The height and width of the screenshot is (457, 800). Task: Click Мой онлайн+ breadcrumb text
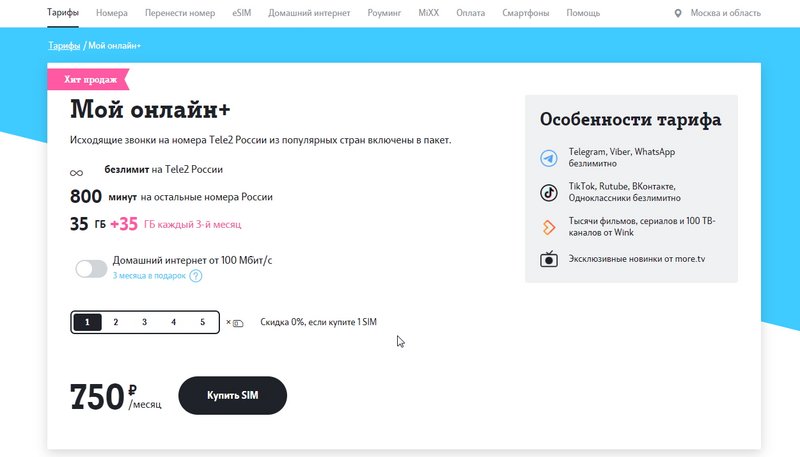pyautogui.click(x=114, y=45)
